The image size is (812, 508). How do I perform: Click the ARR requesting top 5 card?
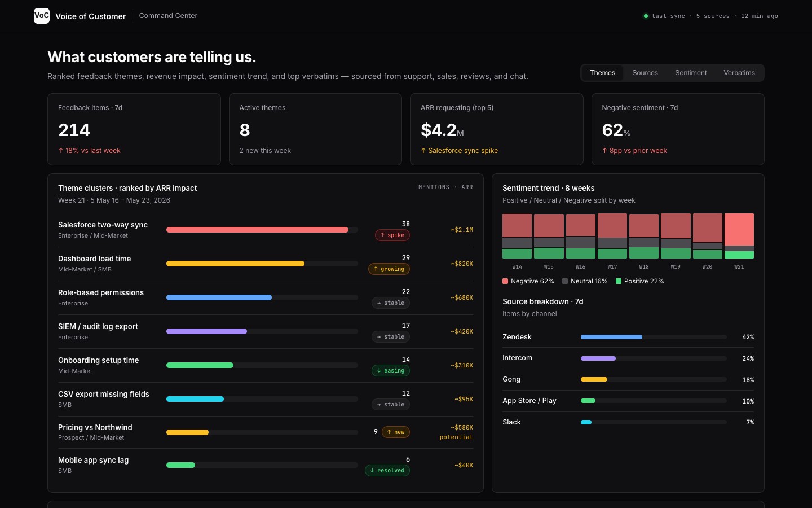[497, 129]
